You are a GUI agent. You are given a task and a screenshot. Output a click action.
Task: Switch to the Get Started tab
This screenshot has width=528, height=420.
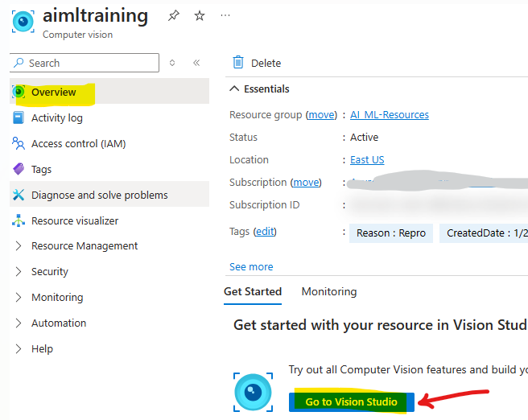pos(253,292)
